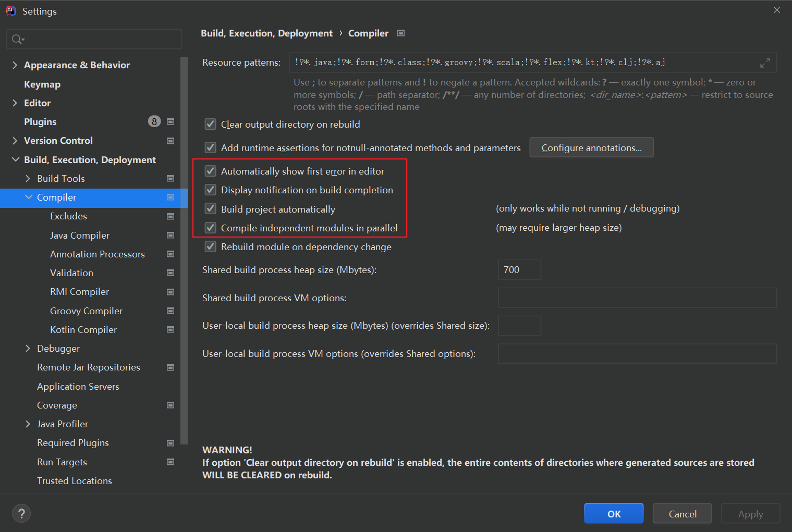Viewport: 792px width, 532px height.
Task: Click the search magnifier icon in settings search
Action: (x=17, y=39)
